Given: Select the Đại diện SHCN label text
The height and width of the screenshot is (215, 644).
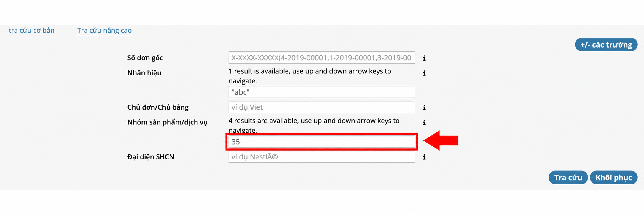Looking at the screenshot, I should pos(151,157).
